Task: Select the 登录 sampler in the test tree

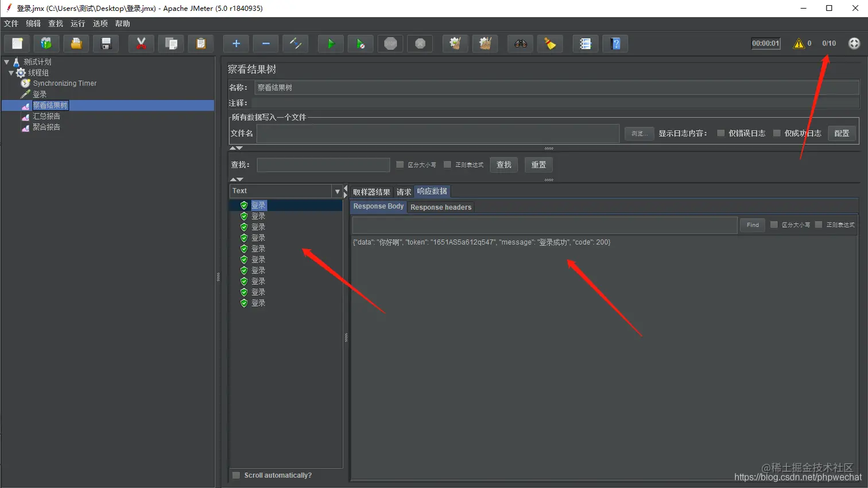Action: (40, 94)
